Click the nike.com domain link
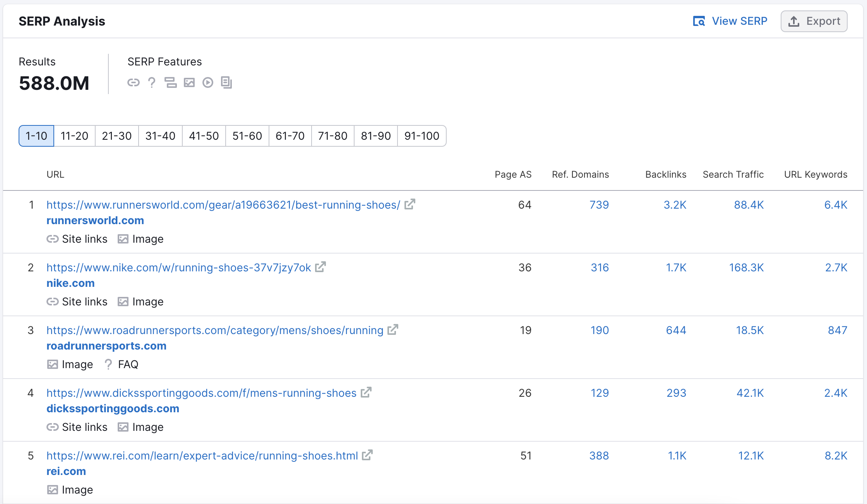Screen dimensions: 867x504 click(x=70, y=283)
